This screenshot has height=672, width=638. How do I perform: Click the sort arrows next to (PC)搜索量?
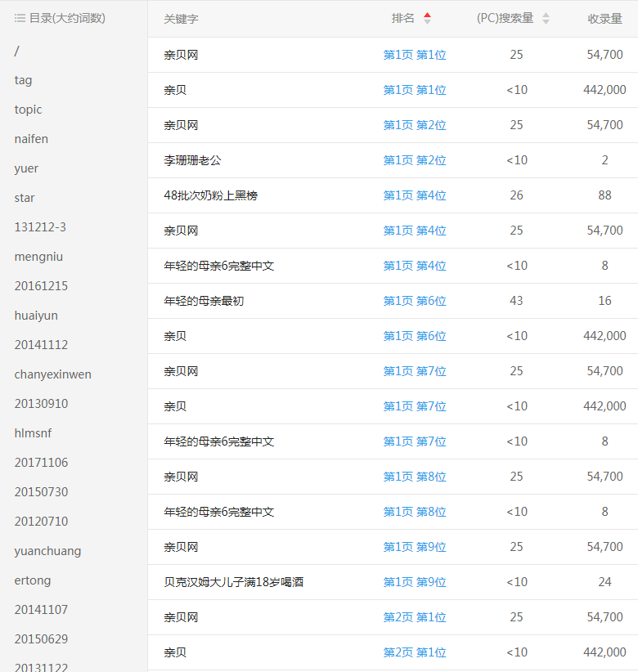coord(546,19)
